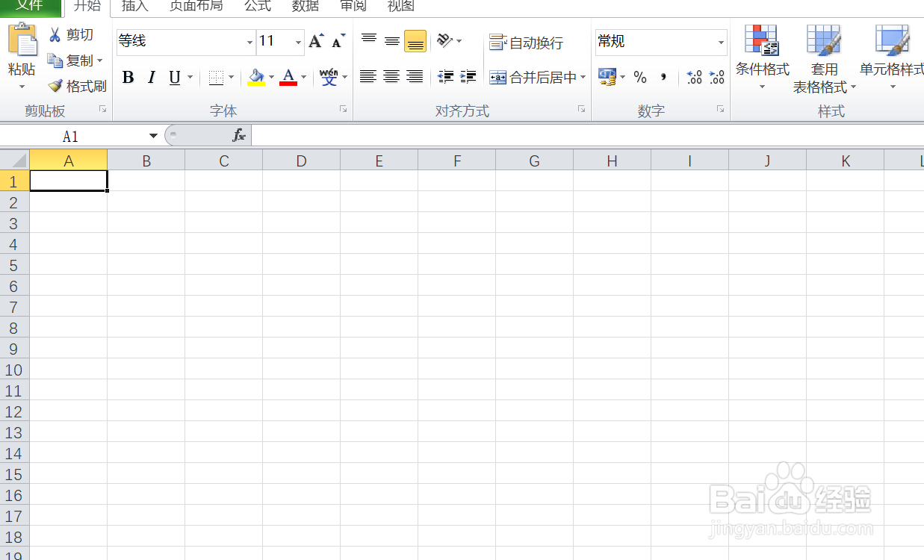
Task: Click the comma style icon
Action: tap(663, 77)
